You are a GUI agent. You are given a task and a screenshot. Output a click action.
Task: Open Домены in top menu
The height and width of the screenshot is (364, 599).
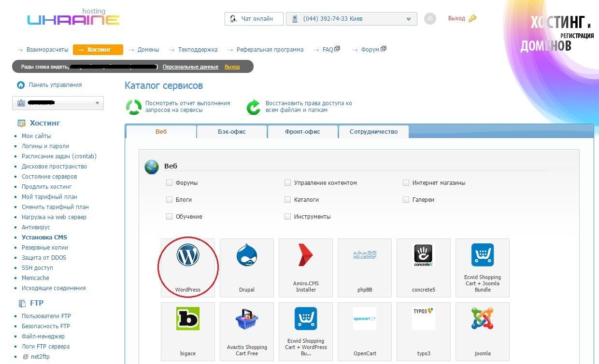pos(148,50)
